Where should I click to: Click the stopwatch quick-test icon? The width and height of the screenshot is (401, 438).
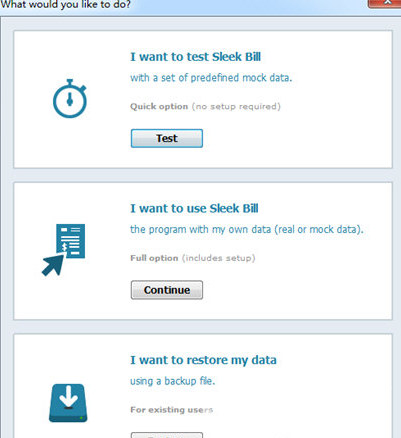coord(70,98)
